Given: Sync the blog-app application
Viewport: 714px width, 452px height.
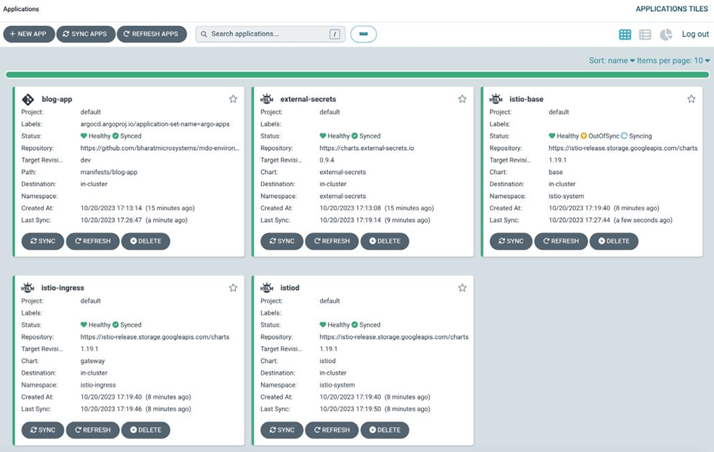Looking at the screenshot, I should click(x=43, y=241).
